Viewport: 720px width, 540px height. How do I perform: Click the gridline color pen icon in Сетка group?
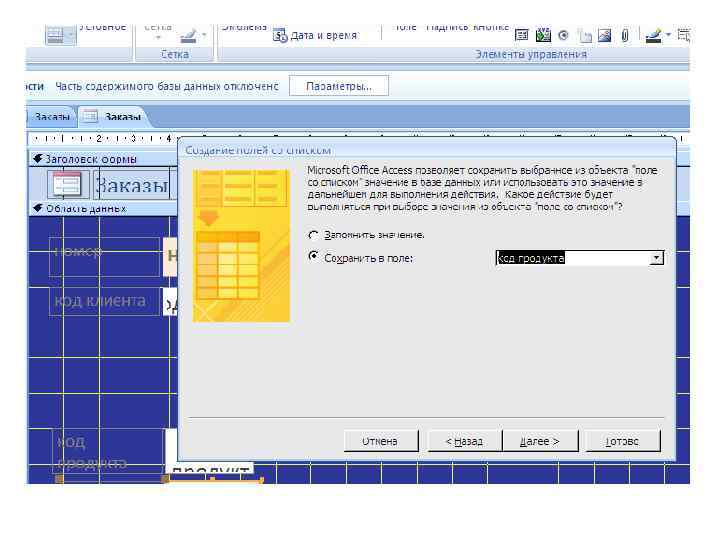[188, 36]
